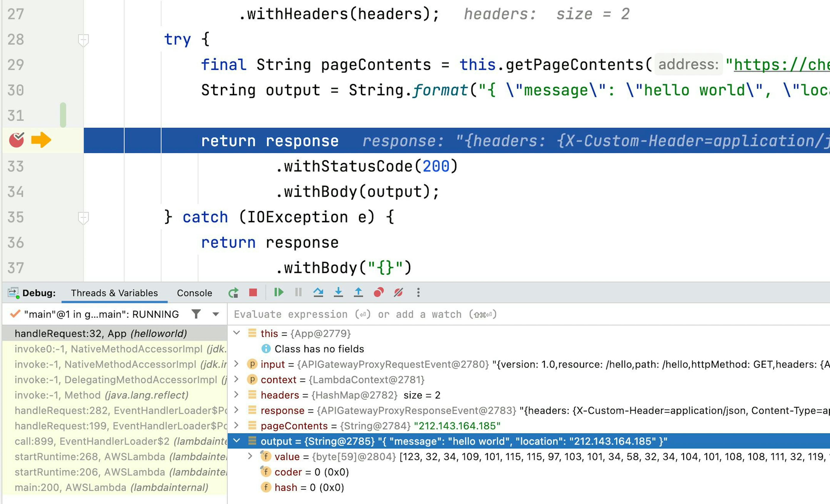Viewport: 830px width, 504px height.
Task: Remove the breakpoint on line 32
Action: [16, 140]
